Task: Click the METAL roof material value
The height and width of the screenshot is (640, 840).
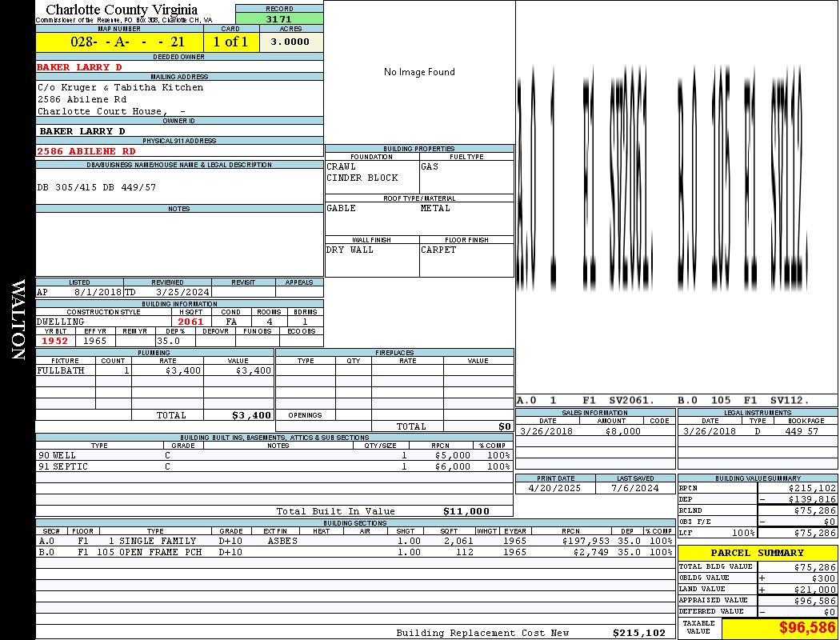Action: (x=435, y=208)
